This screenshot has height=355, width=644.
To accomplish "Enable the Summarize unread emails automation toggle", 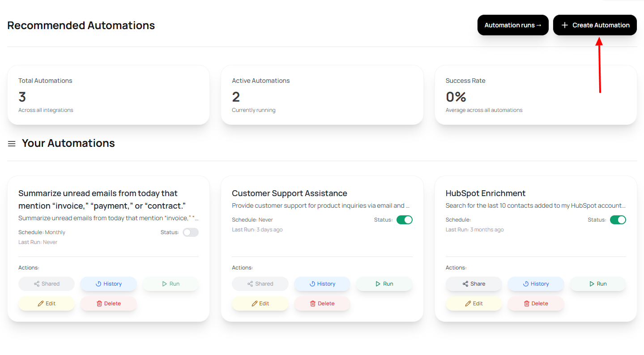I will point(191,232).
